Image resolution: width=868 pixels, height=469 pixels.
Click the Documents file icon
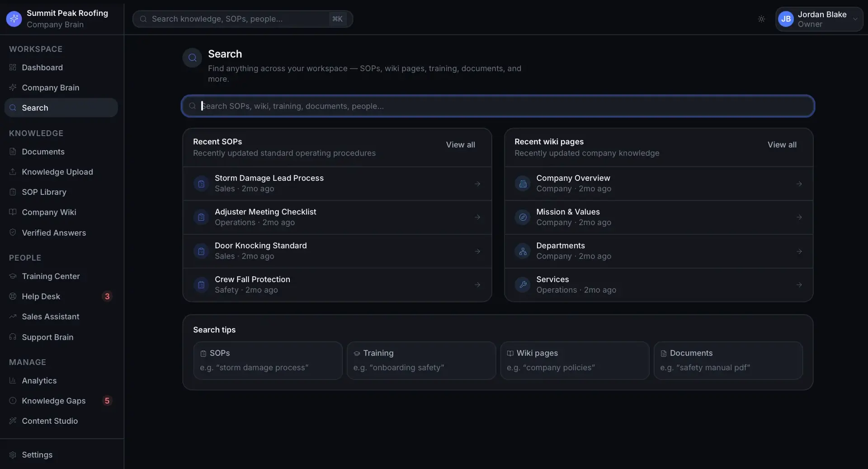(x=13, y=152)
